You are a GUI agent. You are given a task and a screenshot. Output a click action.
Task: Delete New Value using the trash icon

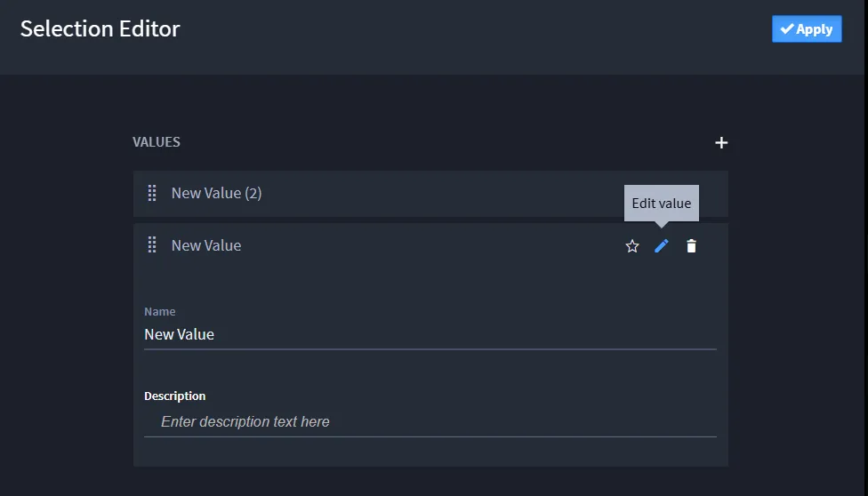691,246
